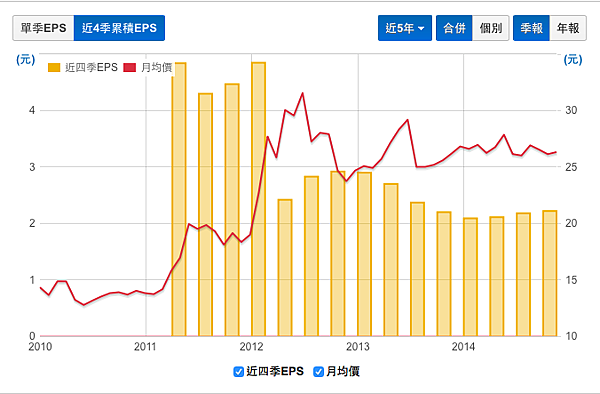Image resolution: width=600 pixels, height=394 pixels.
Task: Switch to 單季EPS tab
Action: (x=43, y=28)
